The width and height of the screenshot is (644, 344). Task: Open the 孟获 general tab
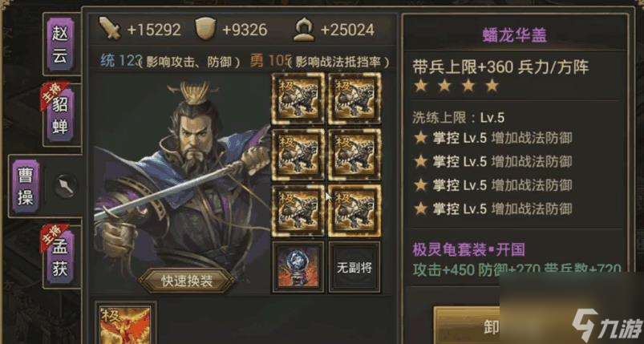[x=60, y=257]
